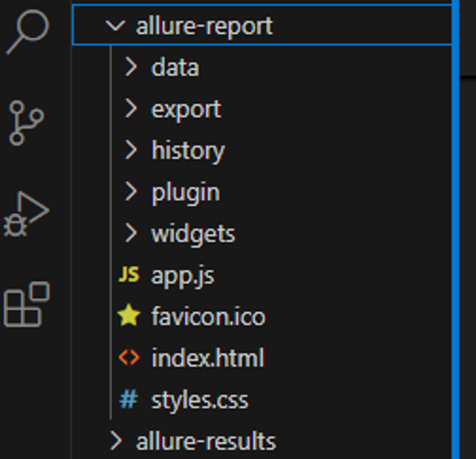Select the data folder label
This screenshot has height=459, width=476.
pyautogui.click(x=175, y=67)
